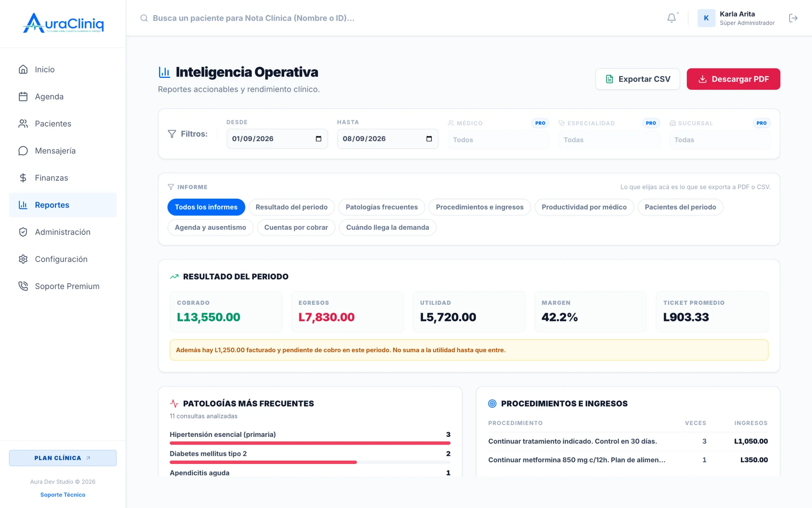Select the Agenda y ausentismo chip
The height and width of the screenshot is (508, 812).
click(210, 227)
